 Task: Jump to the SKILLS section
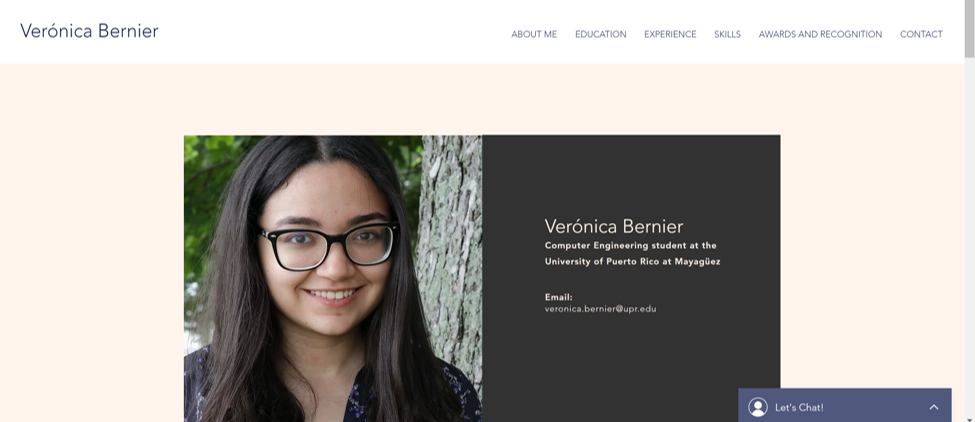tap(728, 34)
